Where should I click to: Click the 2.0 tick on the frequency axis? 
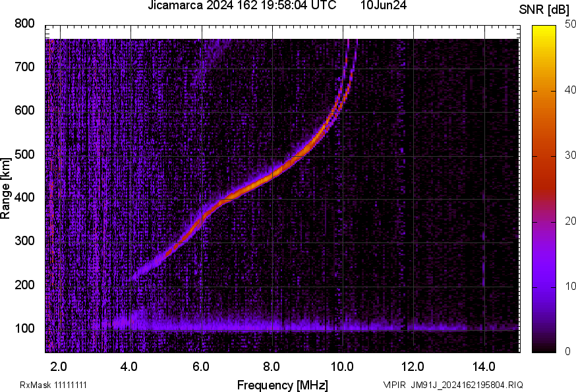point(59,366)
